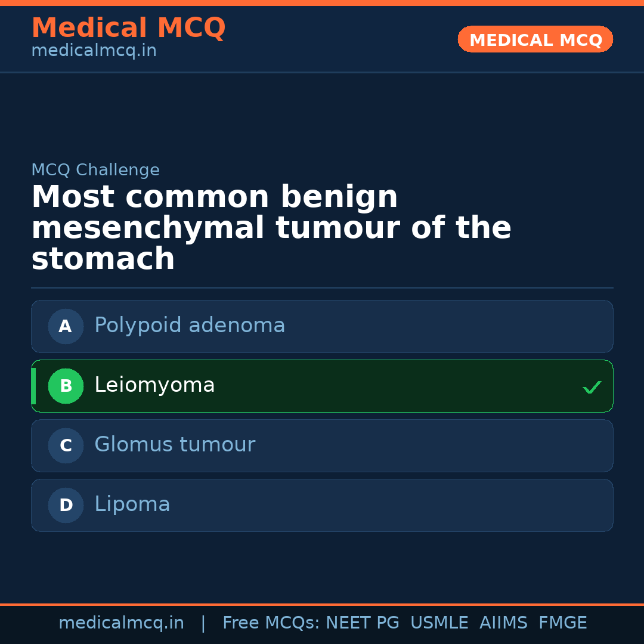The image size is (644, 644).
Task: Click the letter D circle badge
Action: coord(66,505)
